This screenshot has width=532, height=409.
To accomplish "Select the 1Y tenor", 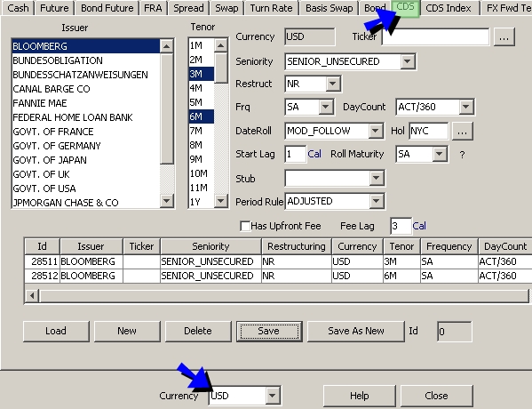I will (202, 202).
